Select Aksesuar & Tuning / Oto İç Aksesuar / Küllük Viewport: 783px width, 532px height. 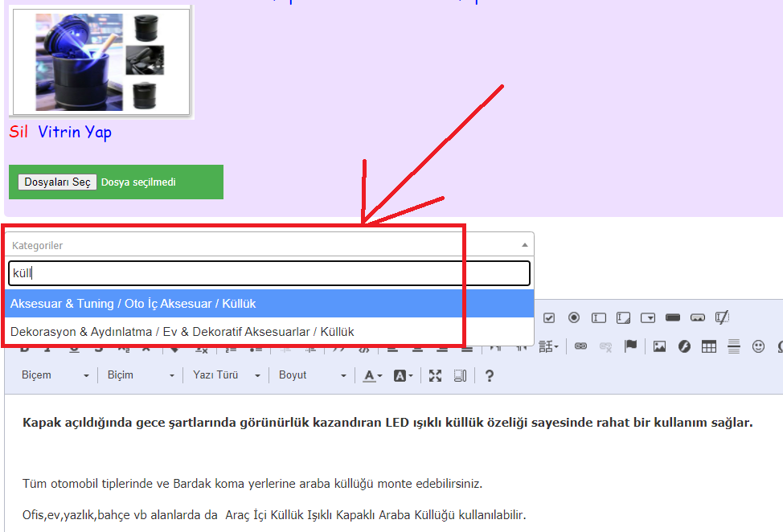[x=269, y=304]
